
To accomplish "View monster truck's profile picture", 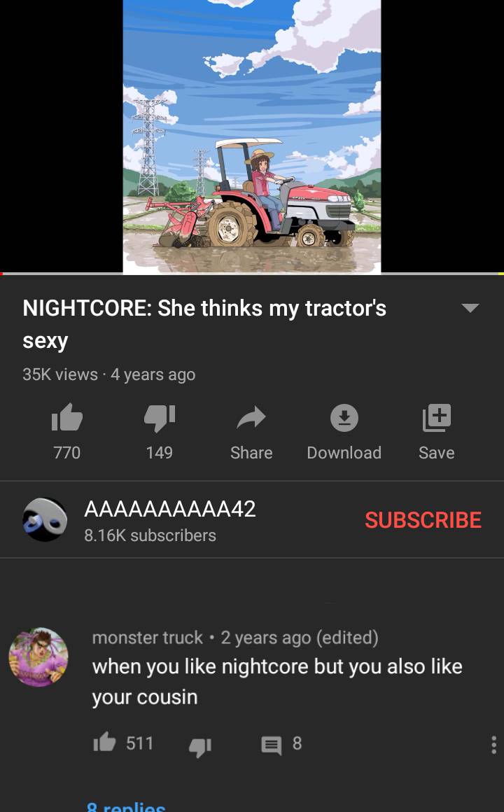I will (38, 657).
